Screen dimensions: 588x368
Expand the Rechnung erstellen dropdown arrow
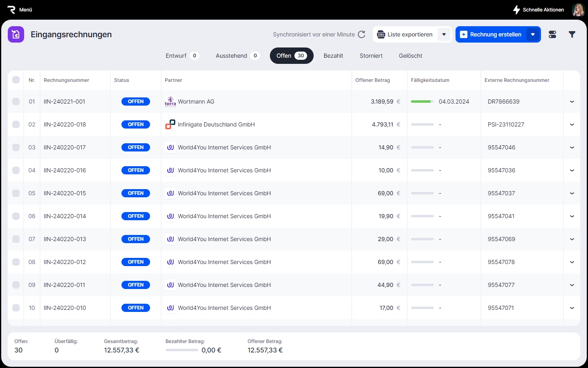(533, 34)
